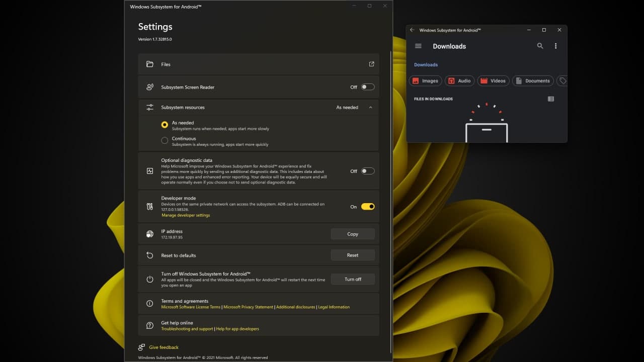Click the Copy button for IP address
This screenshot has width=644, height=362.
tap(353, 234)
